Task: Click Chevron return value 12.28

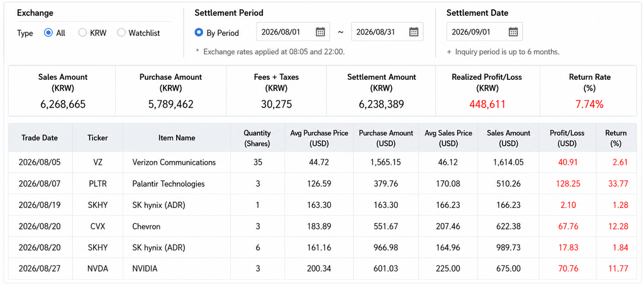Action: pos(618,226)
